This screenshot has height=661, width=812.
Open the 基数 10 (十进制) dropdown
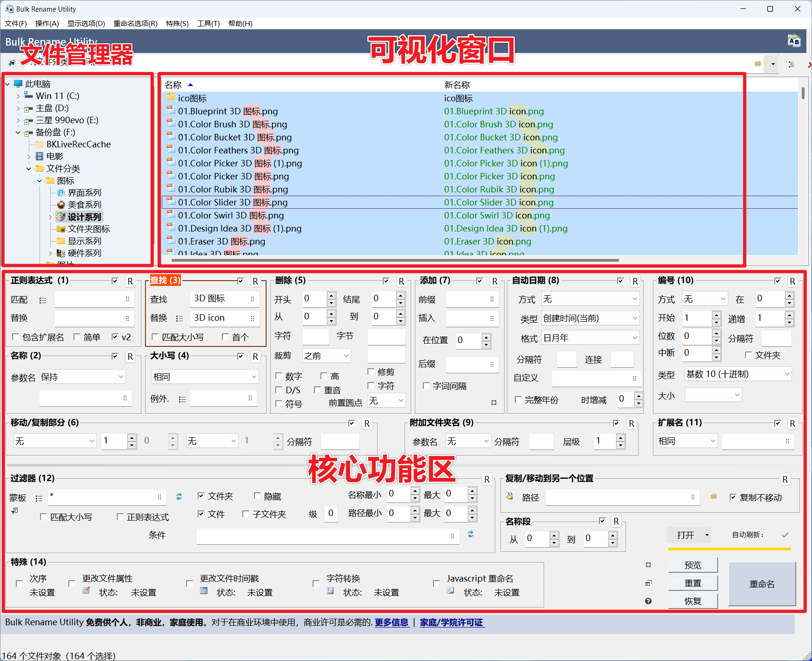[738, 374]
